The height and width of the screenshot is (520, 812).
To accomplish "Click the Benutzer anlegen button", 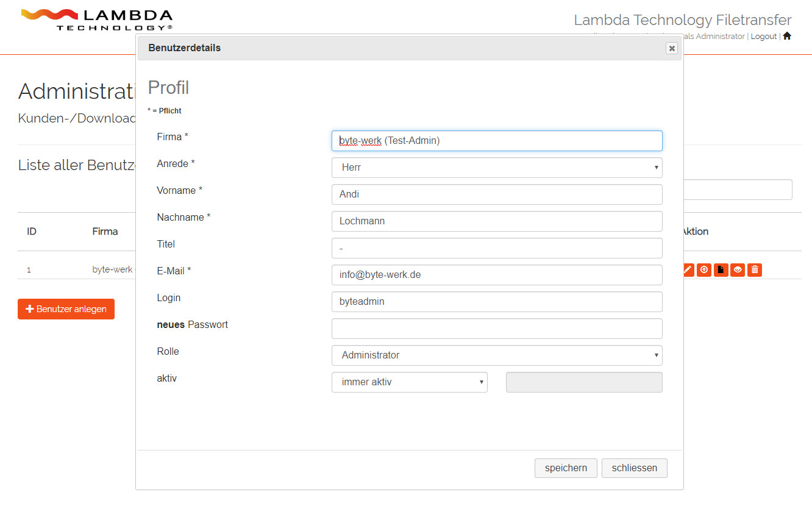I will pos(66,309).
